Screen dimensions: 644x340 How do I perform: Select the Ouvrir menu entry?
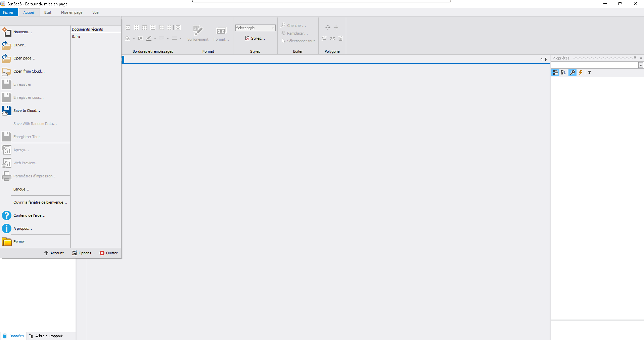point(20,45)
